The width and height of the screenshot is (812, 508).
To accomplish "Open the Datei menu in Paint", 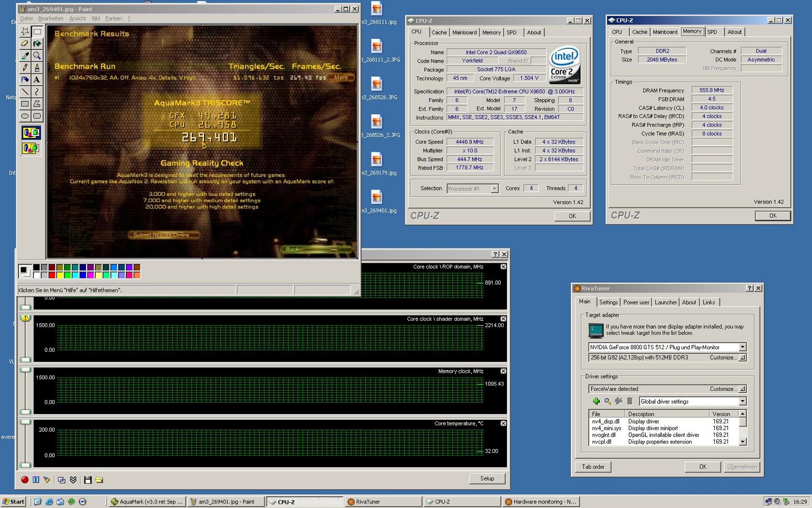I will [26, 18].
